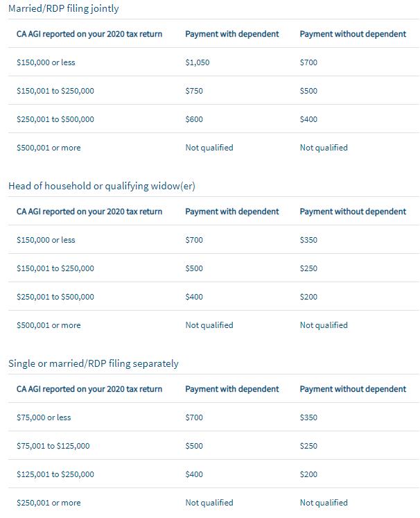Click the $75,001 to $125,000 income row
Screen dimensions: 420x518
[x=53, y=446]
